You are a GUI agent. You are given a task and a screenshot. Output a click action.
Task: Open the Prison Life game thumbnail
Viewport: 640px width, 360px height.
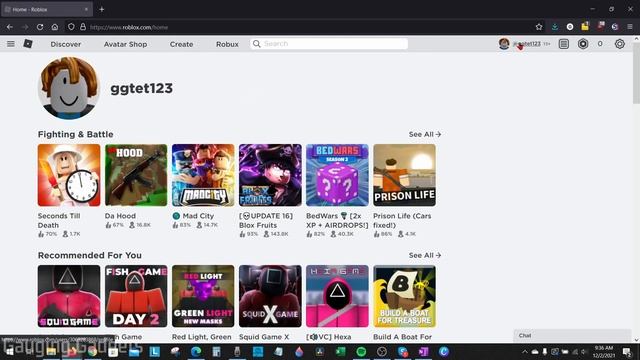pyautogui.click(x=404, y=175)
